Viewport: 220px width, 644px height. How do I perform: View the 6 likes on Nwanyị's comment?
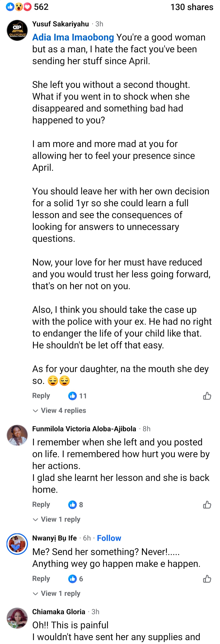pyautogui.click(x=76, y=578)
